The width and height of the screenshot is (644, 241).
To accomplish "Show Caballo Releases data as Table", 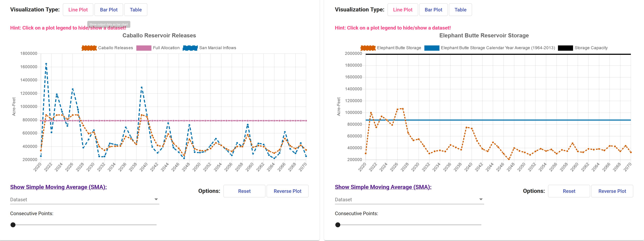I will coord(136,10).
